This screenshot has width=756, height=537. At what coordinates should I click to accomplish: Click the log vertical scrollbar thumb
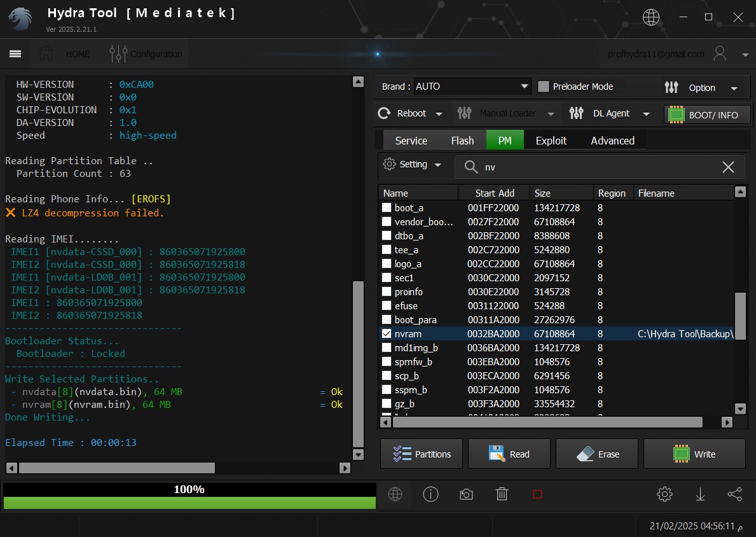(x=358, y=364)
